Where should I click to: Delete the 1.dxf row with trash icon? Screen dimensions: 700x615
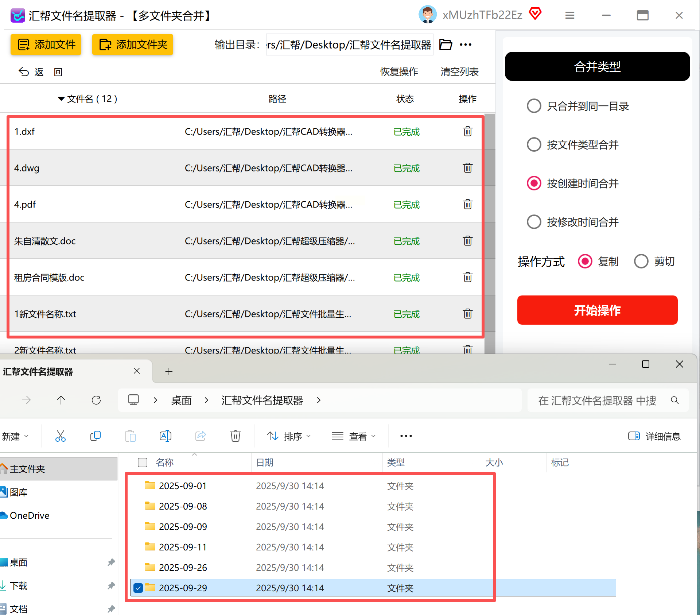click(x=467, y=131)
